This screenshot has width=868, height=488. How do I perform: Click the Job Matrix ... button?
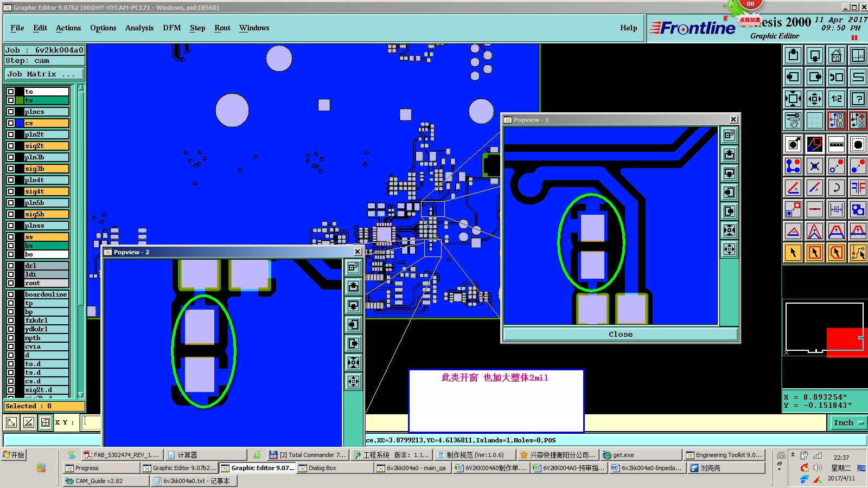(x=44, y=74)
